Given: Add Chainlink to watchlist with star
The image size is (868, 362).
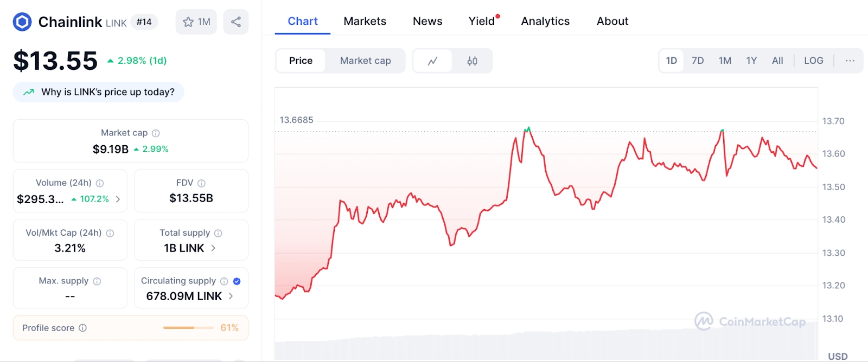Looking at the screenshot, I should [x=196, y=22].
